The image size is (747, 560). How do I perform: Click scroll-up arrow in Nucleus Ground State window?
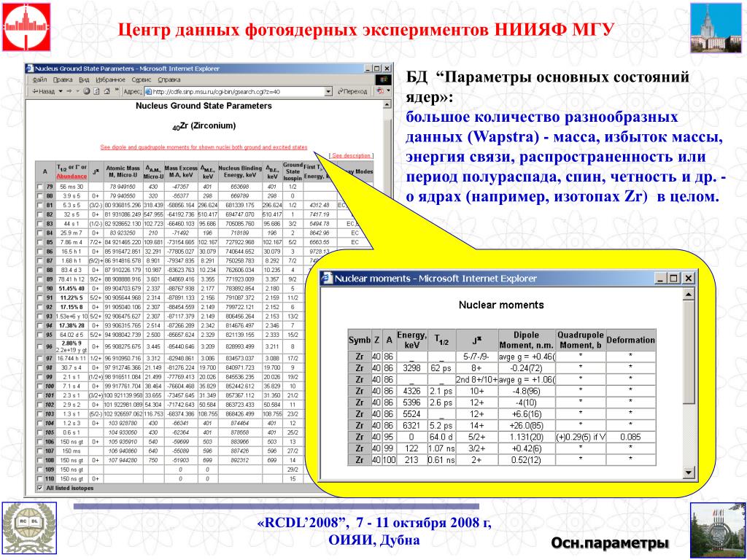pyautogui.click(x=387, y=104)
